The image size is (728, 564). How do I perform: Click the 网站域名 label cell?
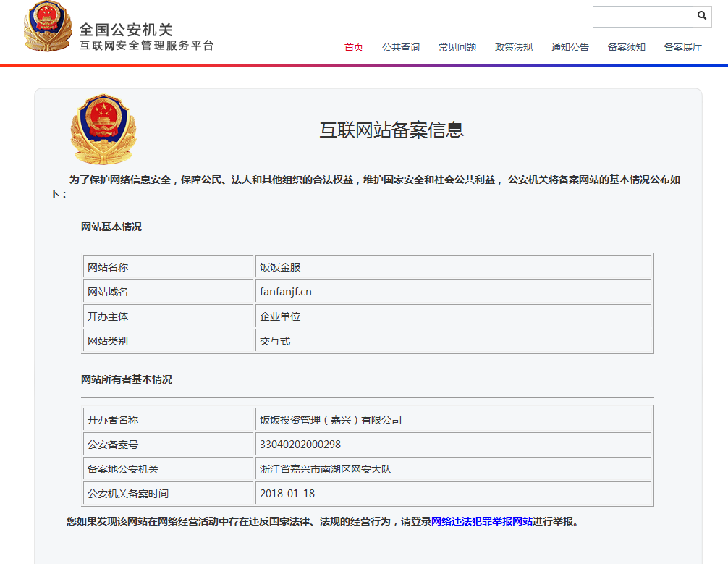[168, 292]
